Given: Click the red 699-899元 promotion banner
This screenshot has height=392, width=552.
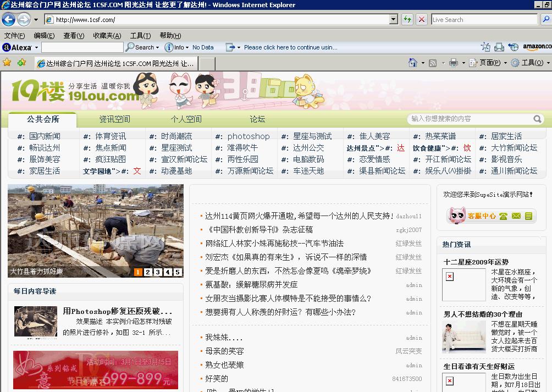Looking at the screenshot, I should point(96,370).
